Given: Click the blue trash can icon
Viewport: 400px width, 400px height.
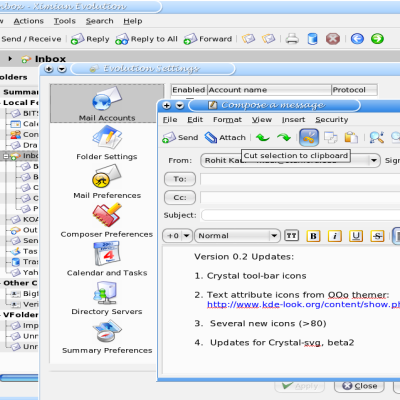Looking at the screenshot, I should click(x=312, y=39).
